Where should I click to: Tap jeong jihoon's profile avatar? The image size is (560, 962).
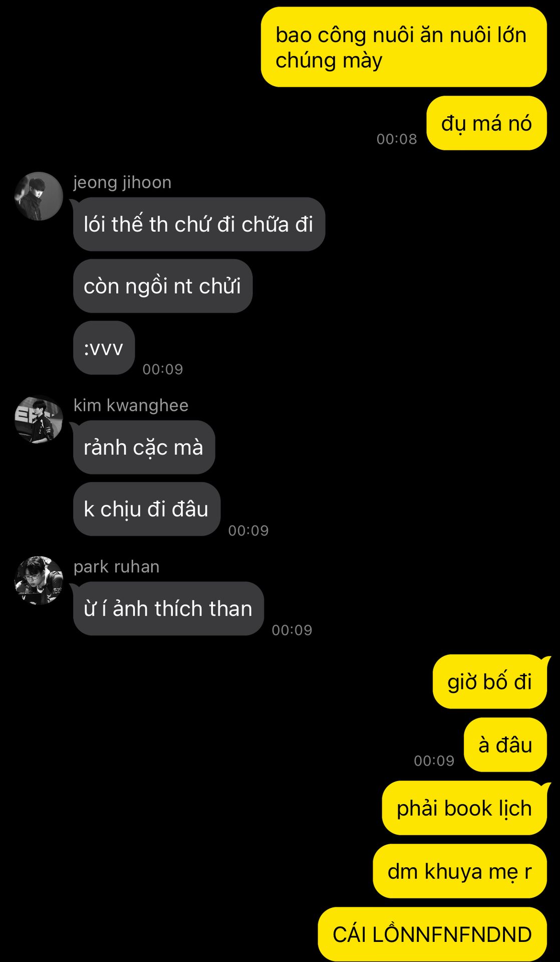pyautogui.click(x=39, y=196)
